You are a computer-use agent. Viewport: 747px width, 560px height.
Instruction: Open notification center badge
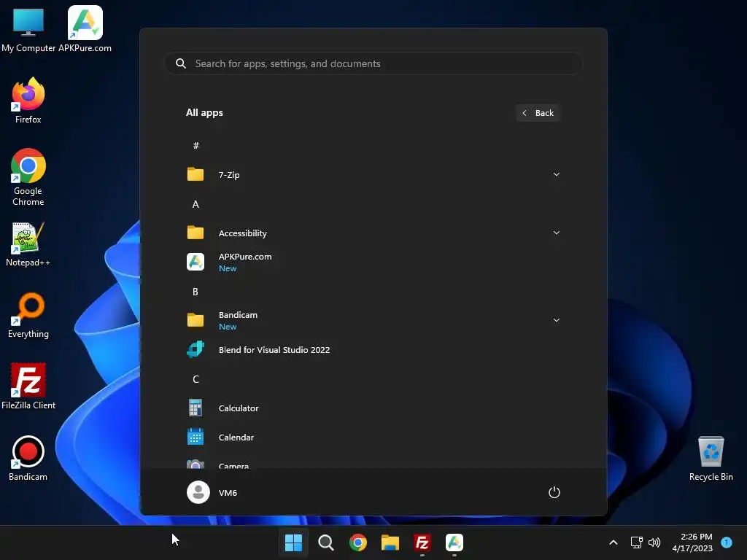point(727,542)
